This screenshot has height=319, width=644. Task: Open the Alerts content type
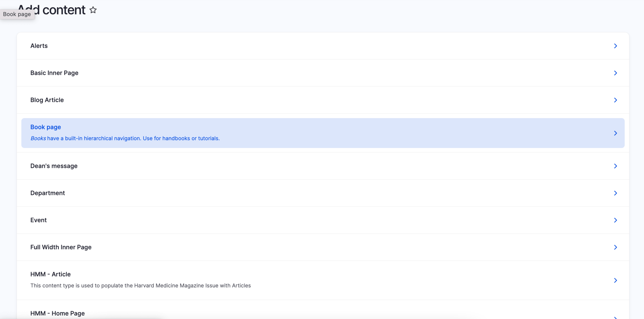point(39,46)
